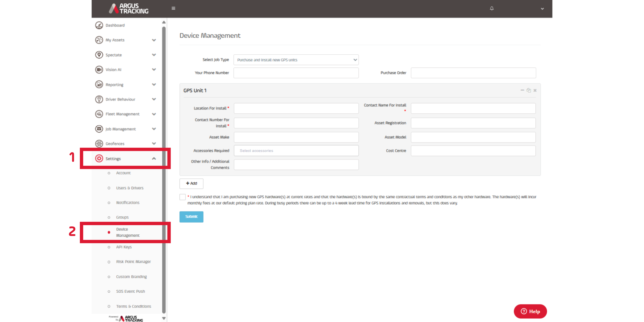Image resolution: width=644 pixels, height=322 pixels.
Task: Open the notifications bell
Action: point(492,8)
